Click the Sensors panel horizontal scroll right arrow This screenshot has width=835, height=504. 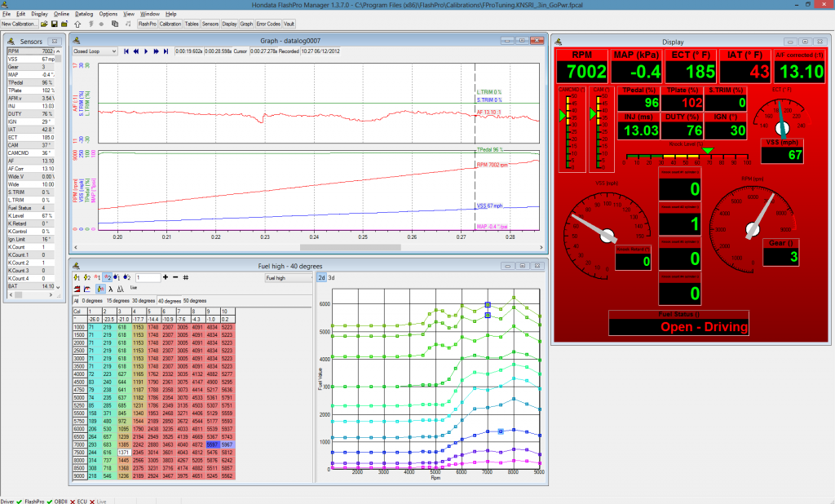pos(51,294)
